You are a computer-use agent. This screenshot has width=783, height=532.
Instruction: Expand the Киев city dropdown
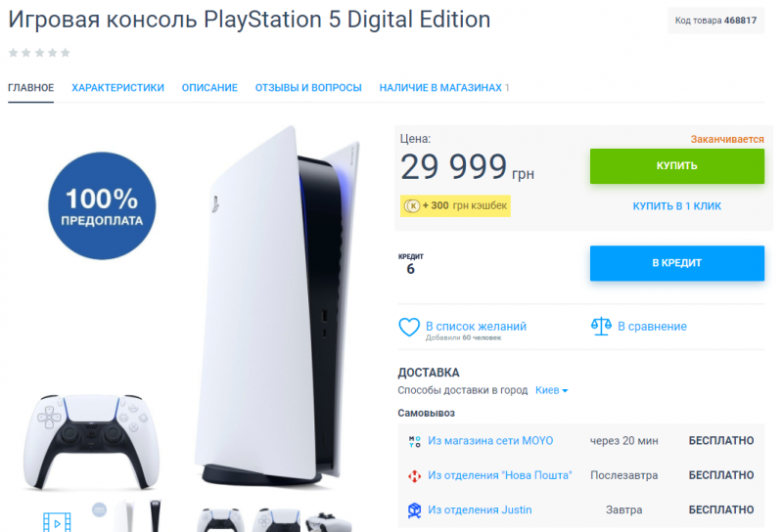coord(552,390)
